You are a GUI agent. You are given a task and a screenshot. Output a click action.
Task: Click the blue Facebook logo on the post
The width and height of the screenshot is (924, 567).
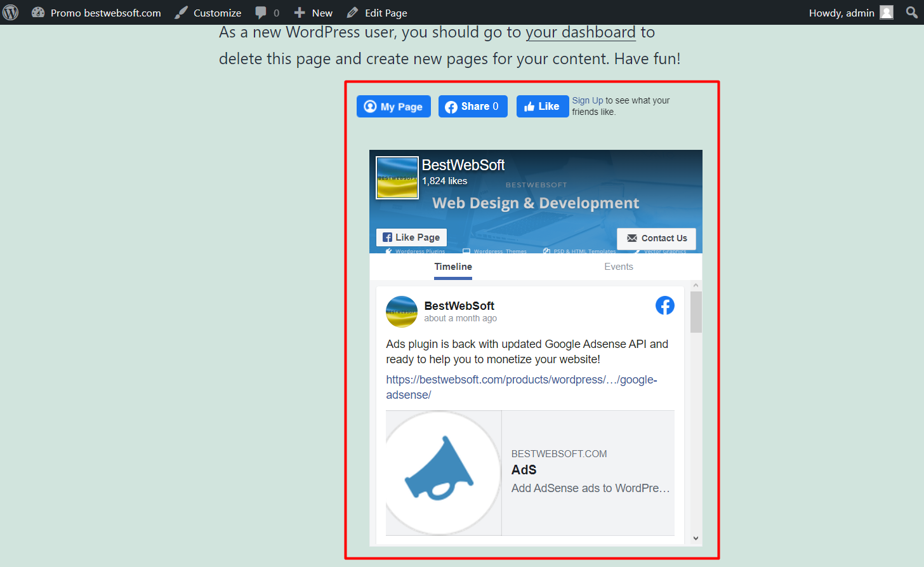click(x=664, y=305)
